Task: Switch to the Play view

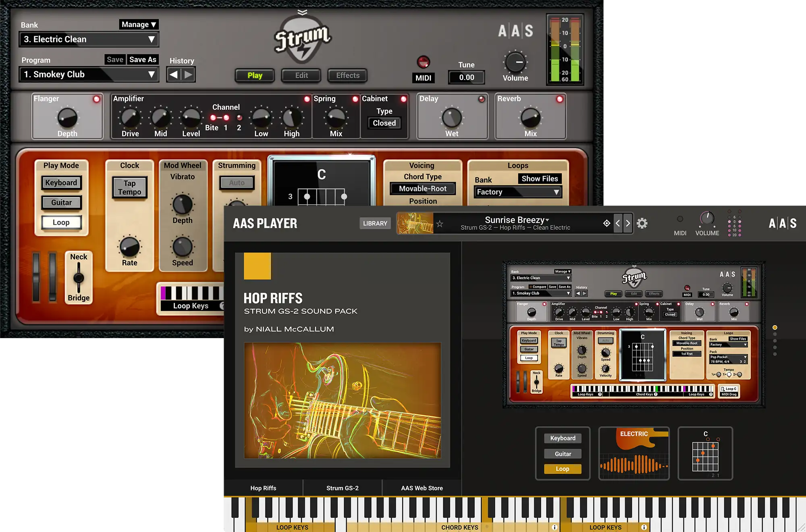Action: tap(255, 75)
